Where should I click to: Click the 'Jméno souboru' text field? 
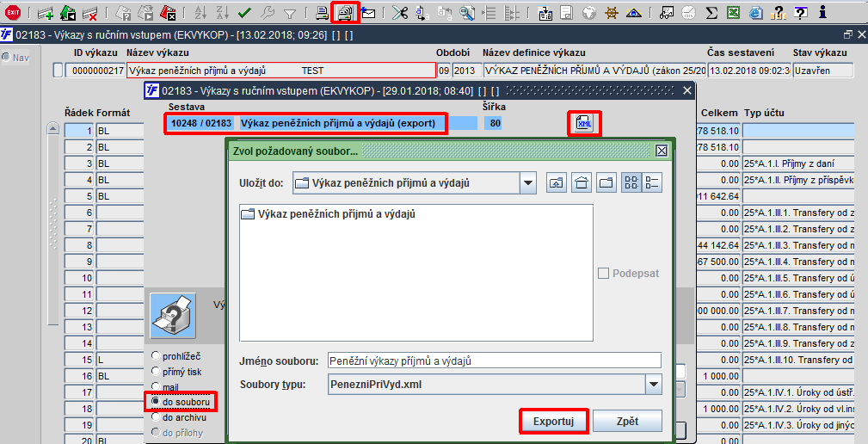(x=495, y=361)
